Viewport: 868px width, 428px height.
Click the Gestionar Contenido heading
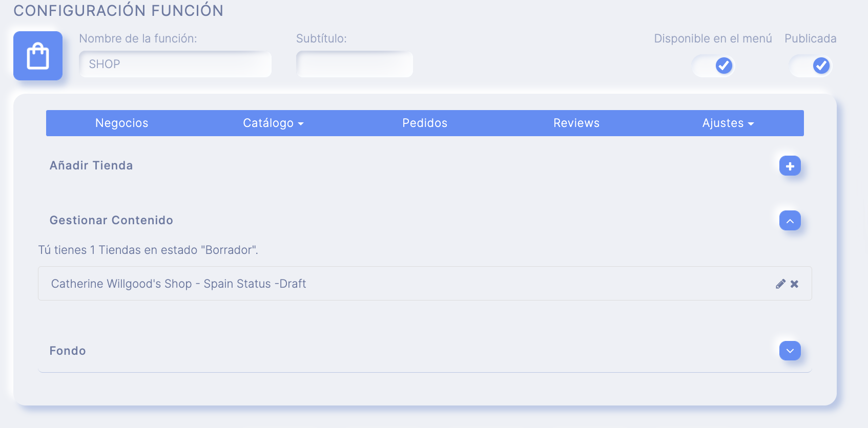coord(111,220)
